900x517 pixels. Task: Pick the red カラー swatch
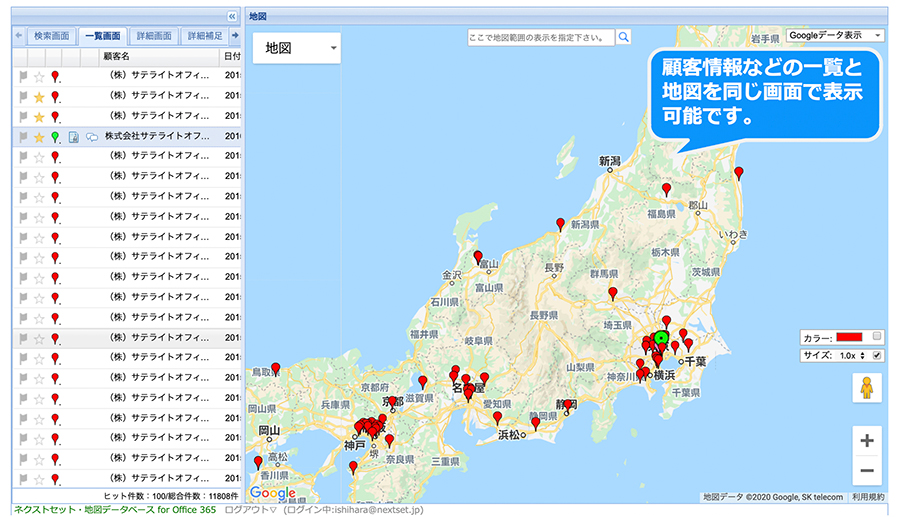click(849, 337)
